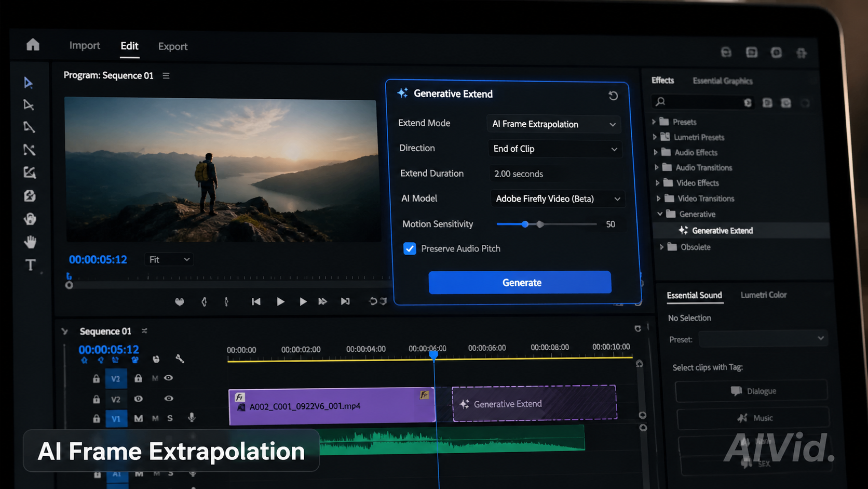The width and height of the screenshot is (868, 489).
Task: Toggle the top V2 track eye output
Action: 169,378
